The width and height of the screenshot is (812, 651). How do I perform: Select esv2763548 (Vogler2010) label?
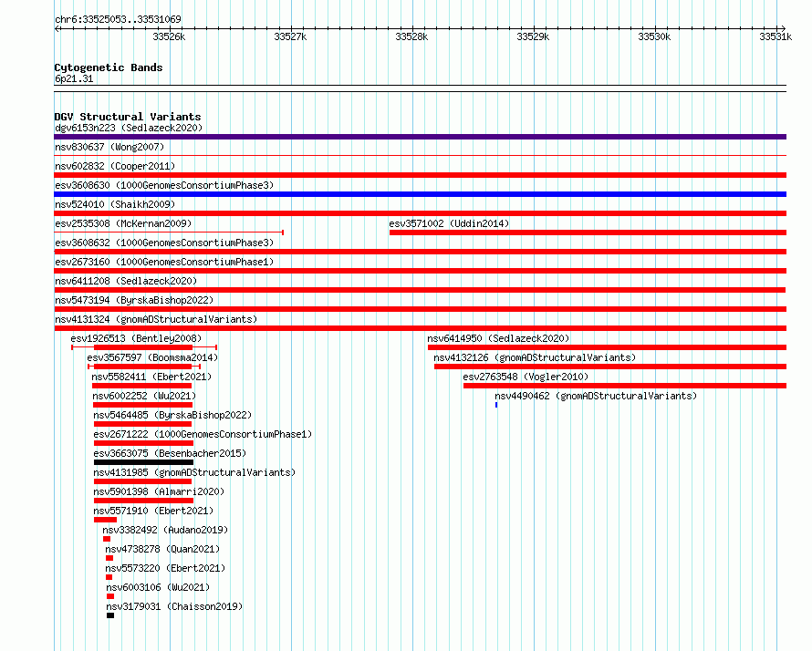click(x=526, y=377)
